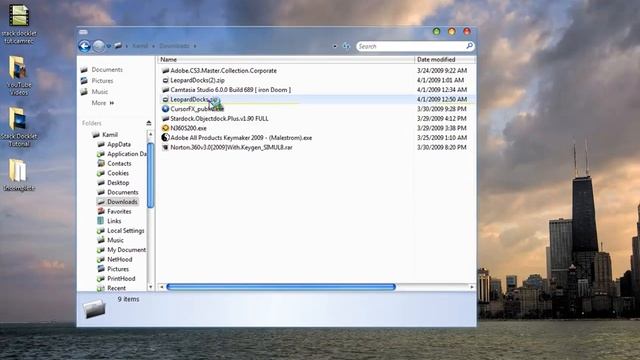Image resolution: width=640 pixels, height=360 pixels.
Task: Click the folder icon in address bar
Action: click(x=118, y=46)
